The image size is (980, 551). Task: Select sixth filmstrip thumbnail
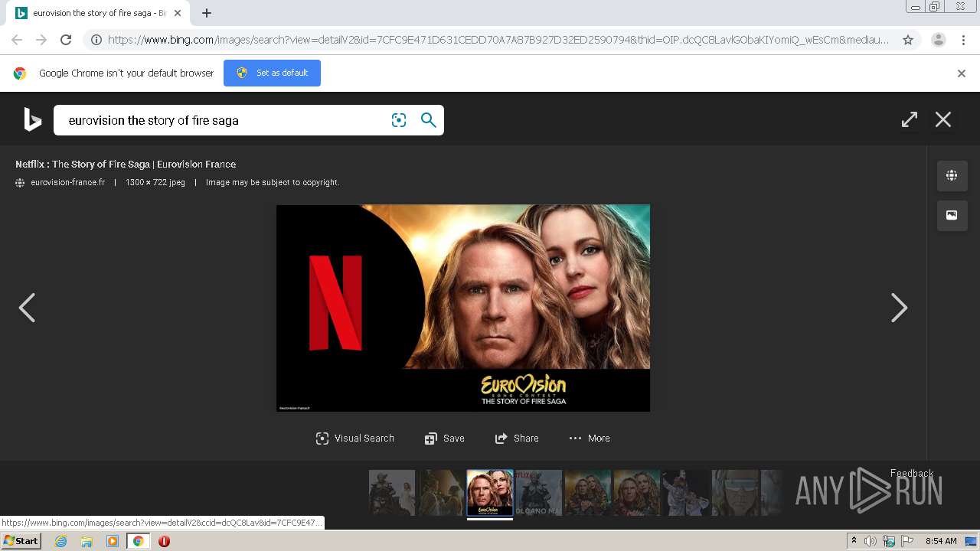(x=637, y=493)
